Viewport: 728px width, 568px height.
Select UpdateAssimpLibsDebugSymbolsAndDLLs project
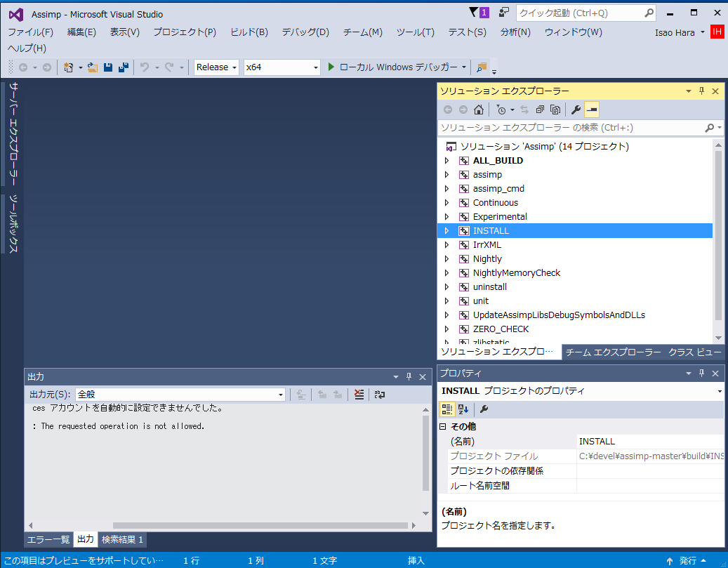[559, 315]
